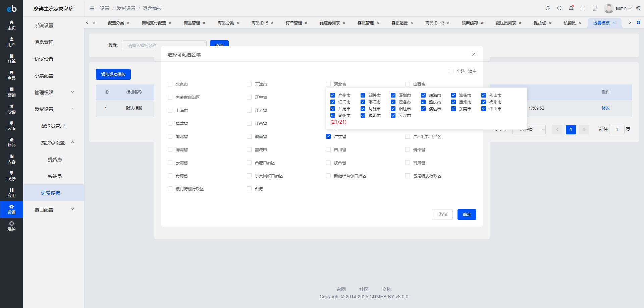Uncheck the 广东省 checkbox
Screen dimensions: 644x308
328,136
